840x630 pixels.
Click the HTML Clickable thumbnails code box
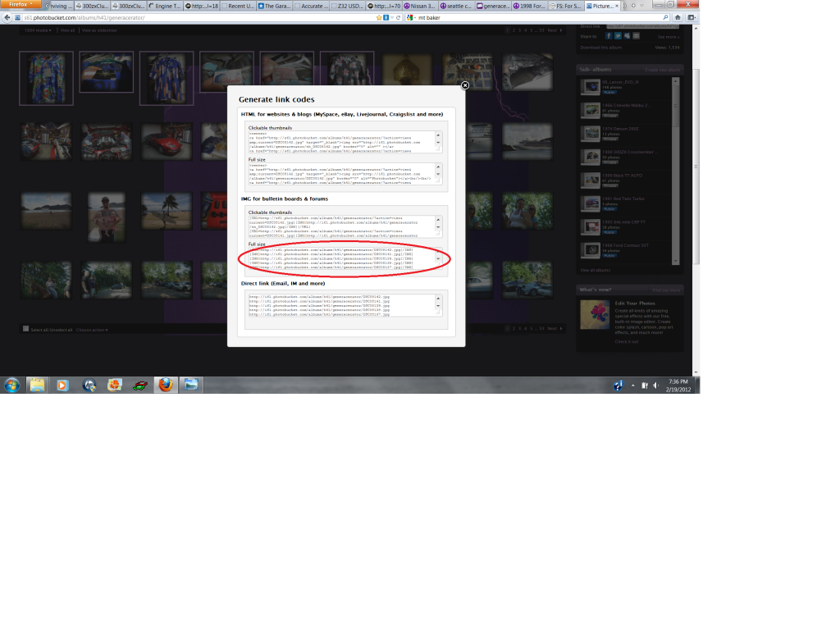(345, 142)
